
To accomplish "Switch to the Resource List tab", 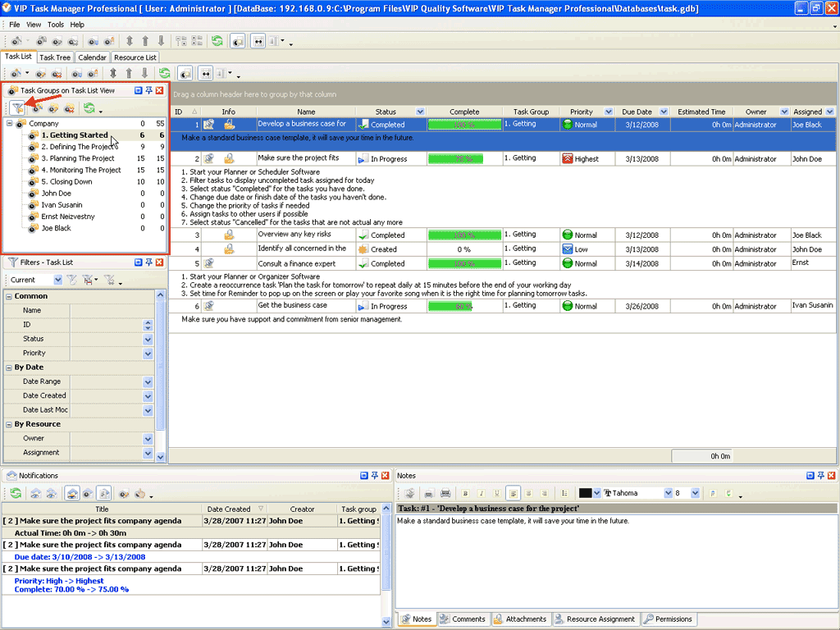I will [135, 57].
